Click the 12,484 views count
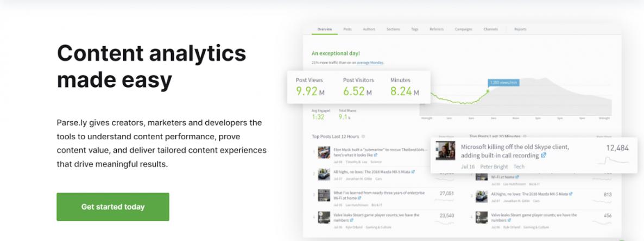This screenshot has width=644, height=241. [617, 147]
